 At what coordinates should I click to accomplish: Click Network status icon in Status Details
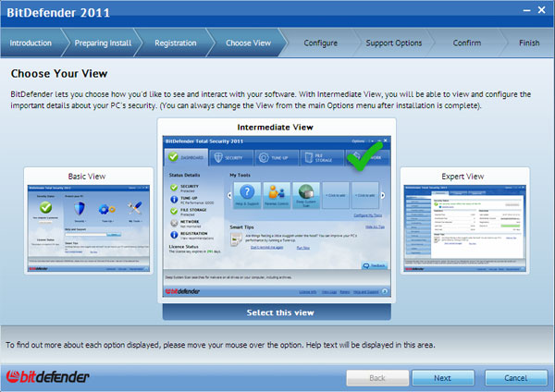click(174, 223)
